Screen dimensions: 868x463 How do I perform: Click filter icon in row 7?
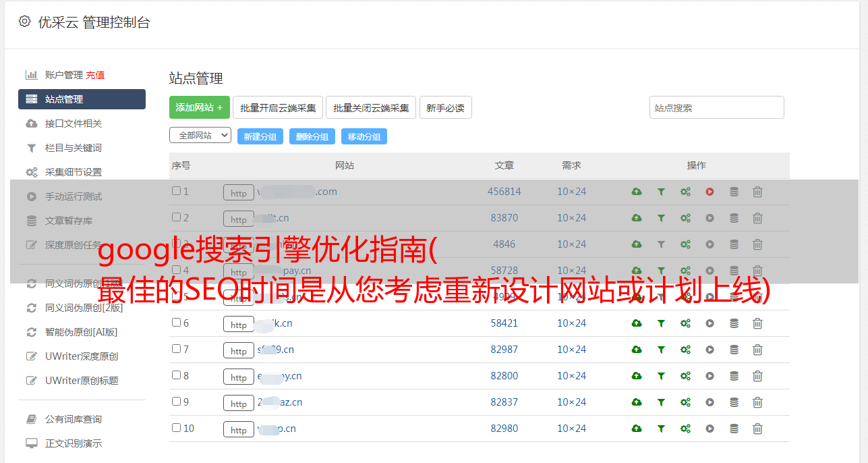click(x=661, y=350)
